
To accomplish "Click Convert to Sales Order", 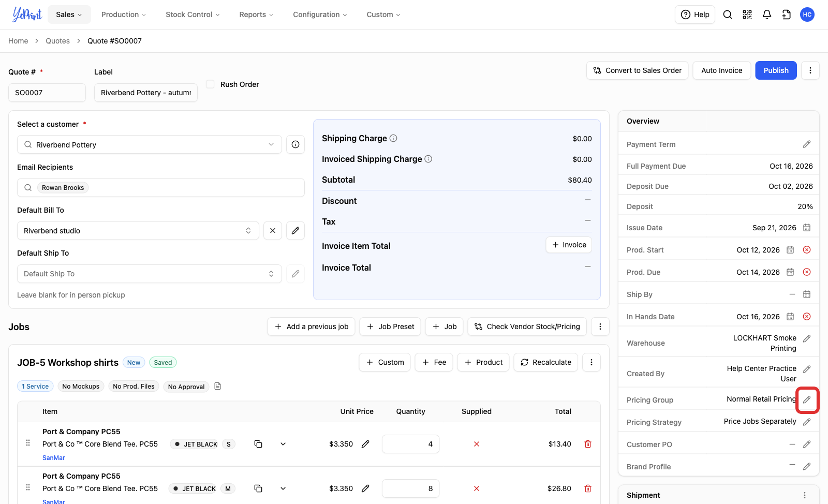I will tap(638, 70).
